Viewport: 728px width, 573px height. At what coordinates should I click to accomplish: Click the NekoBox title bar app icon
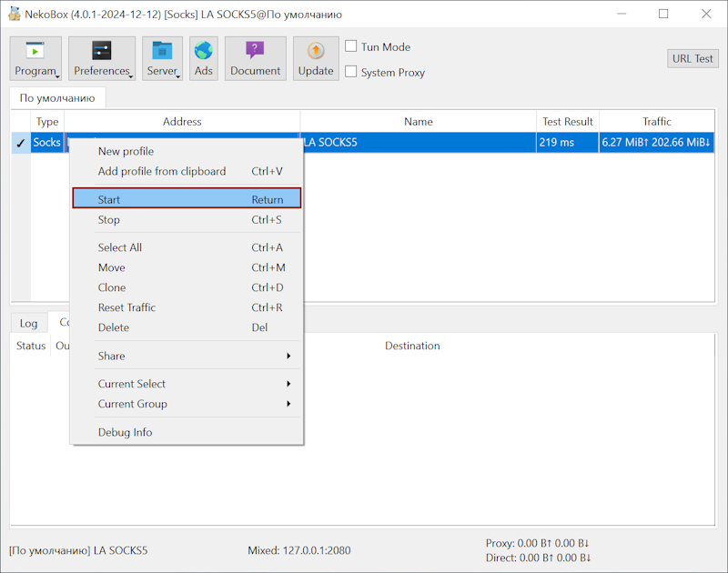coord(15,14)
